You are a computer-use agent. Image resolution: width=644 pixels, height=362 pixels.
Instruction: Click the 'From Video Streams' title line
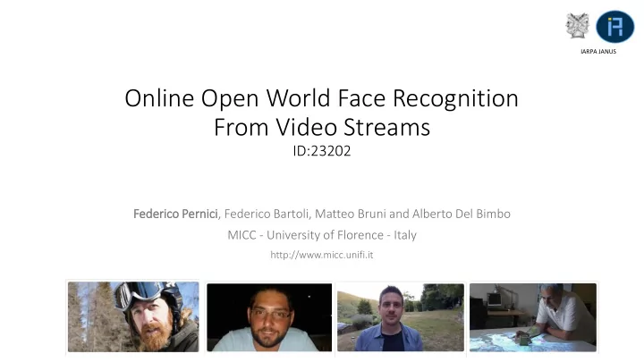322,127
